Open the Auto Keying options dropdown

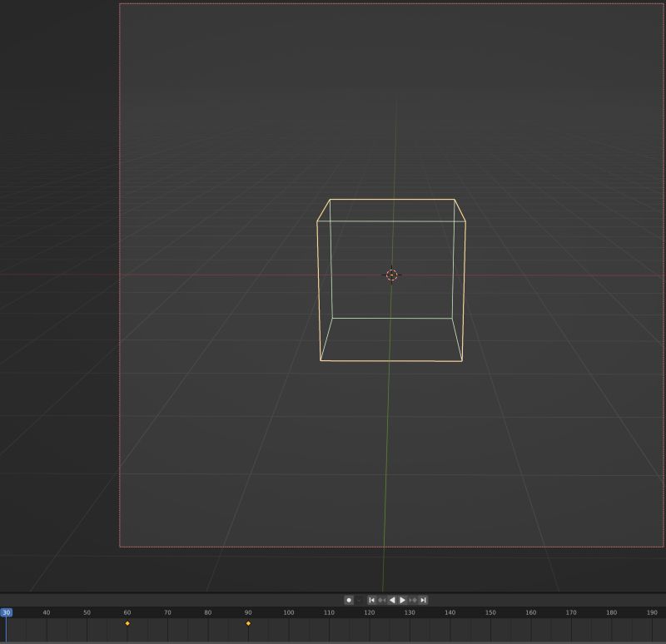pos(359,599)
